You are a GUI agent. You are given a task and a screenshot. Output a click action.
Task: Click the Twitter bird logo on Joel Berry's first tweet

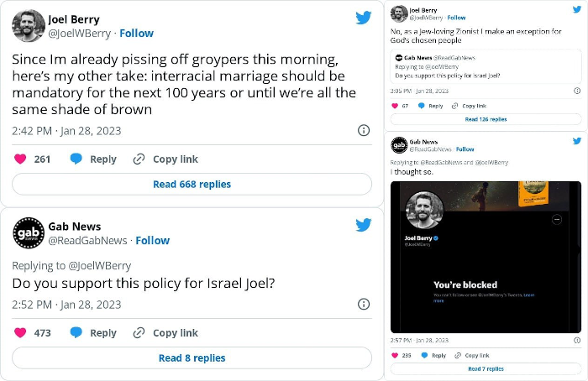click(x=363, y=18)
